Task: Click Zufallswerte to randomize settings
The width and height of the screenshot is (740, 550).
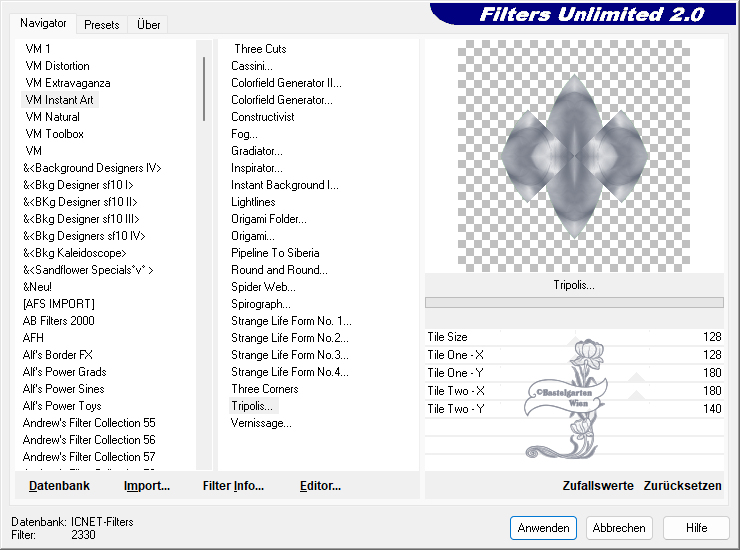Action: 598,486
